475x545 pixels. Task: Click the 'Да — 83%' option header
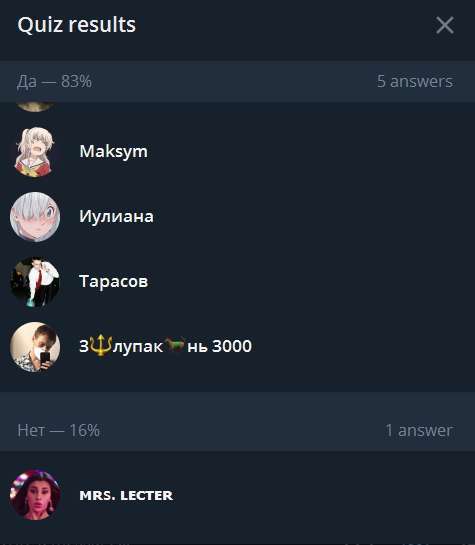pos(55,82)
